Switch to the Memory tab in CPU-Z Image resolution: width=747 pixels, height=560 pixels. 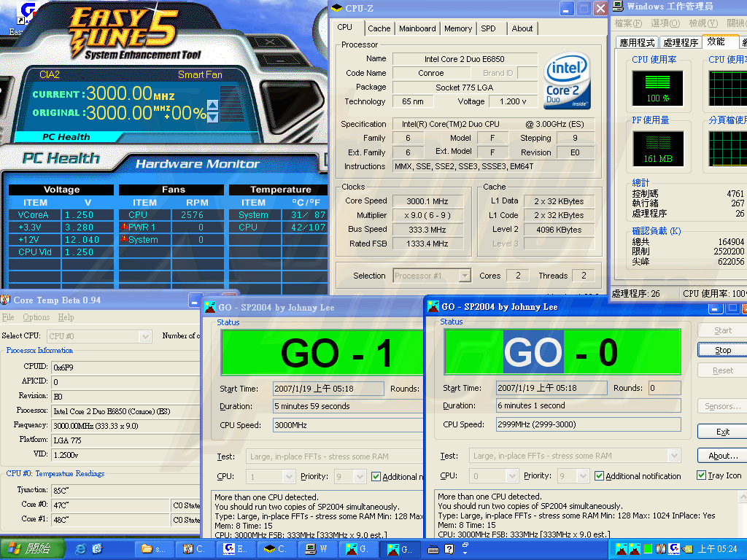point(457,28)
